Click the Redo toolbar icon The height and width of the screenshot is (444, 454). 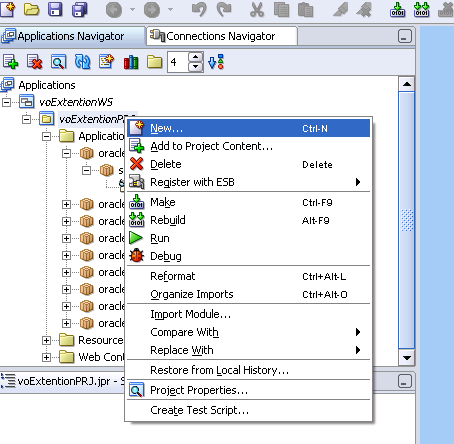point(224,9)
